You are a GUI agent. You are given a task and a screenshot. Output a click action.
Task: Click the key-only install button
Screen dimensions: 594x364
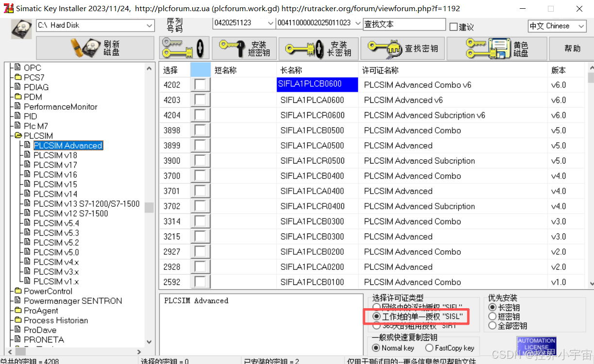[x=184, y=48]
